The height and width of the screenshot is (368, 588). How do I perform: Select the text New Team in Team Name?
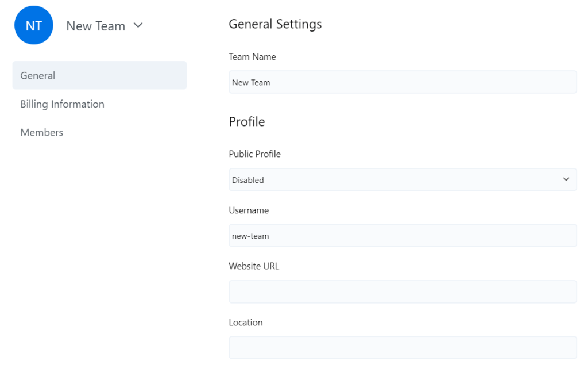[252, 82]
